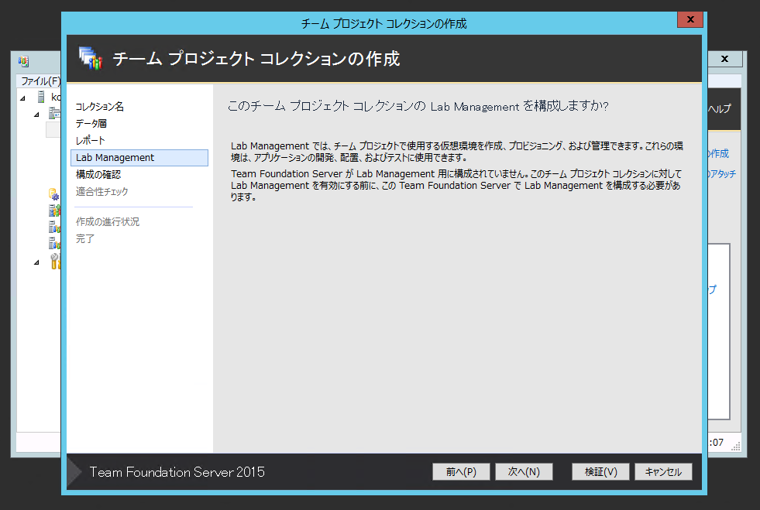The height and width of the screenshot is (510, 760).
Task: Click the resize grip in background status bar
Action: pos(736,446)
